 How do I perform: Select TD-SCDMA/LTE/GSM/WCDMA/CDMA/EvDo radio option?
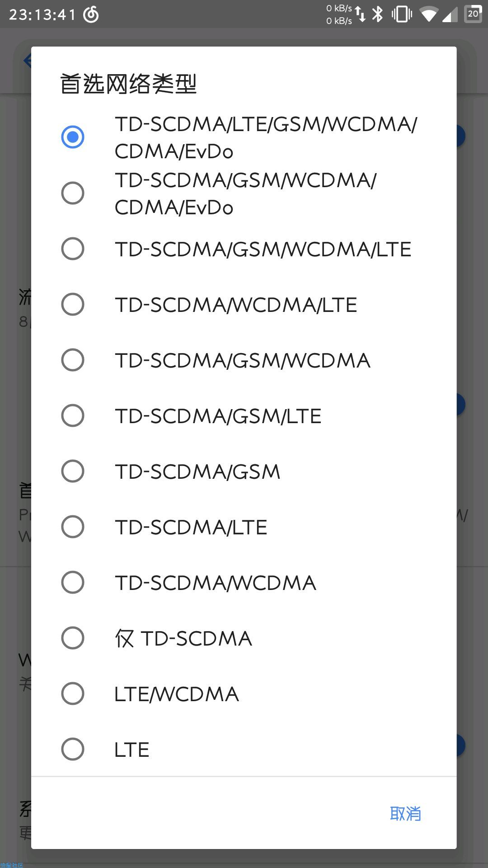coord(244,137)
